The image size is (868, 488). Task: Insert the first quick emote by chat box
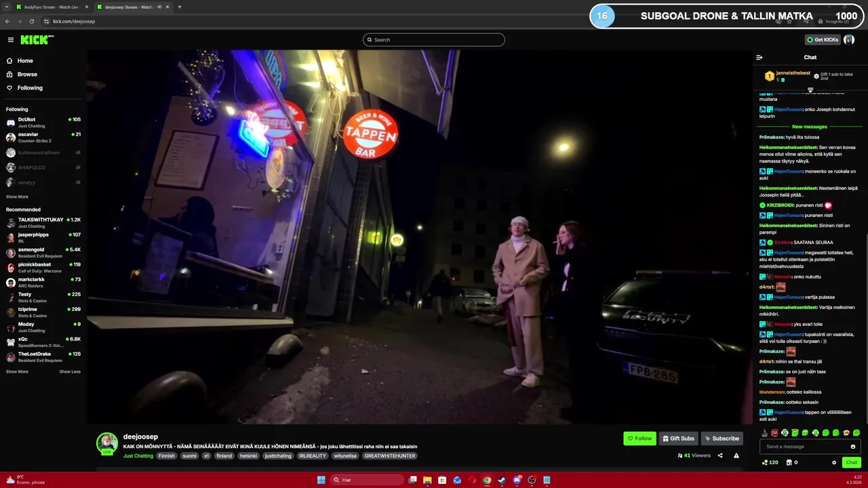coord(764,432)
